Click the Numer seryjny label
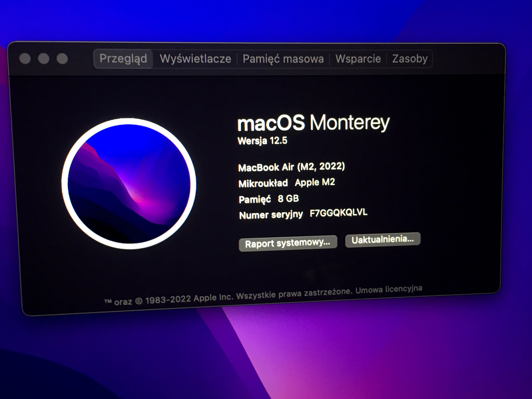 pyautogui.click(x=271, y=215)
